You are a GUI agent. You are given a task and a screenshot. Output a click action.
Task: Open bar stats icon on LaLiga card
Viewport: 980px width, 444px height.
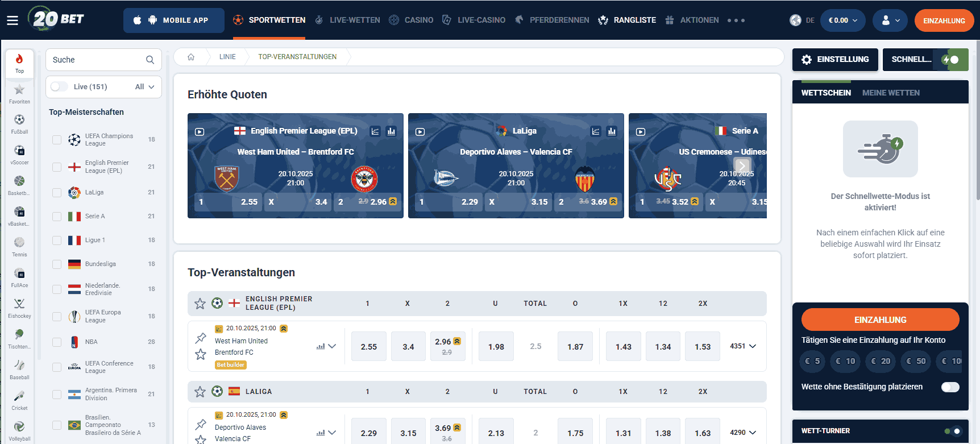[x=612, y=131]
